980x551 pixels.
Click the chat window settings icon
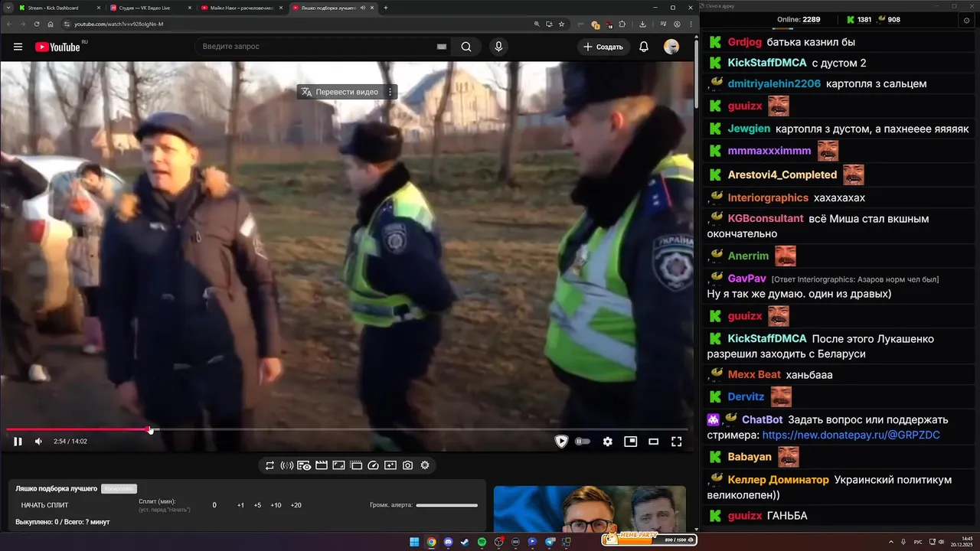coord(966,20)
